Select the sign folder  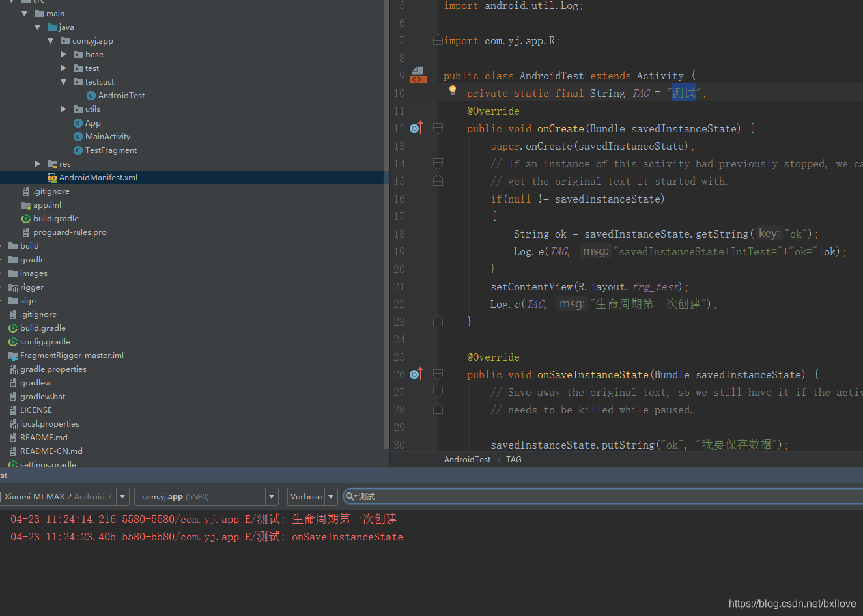click(x=27, y=300)
